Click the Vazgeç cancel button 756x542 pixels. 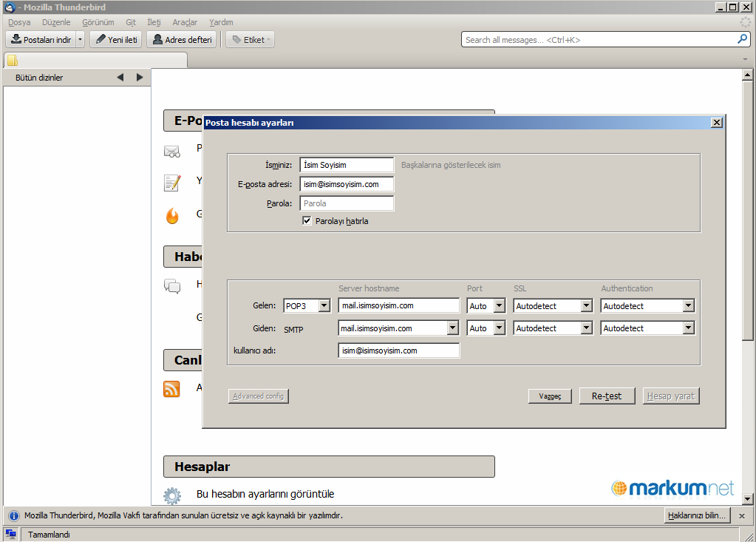click(550, 396)
